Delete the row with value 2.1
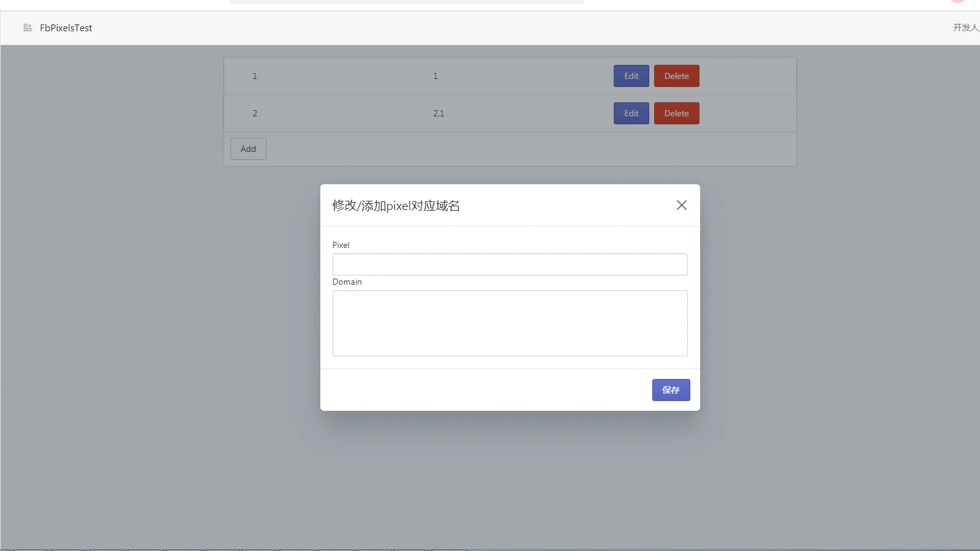 coord(676,113)
